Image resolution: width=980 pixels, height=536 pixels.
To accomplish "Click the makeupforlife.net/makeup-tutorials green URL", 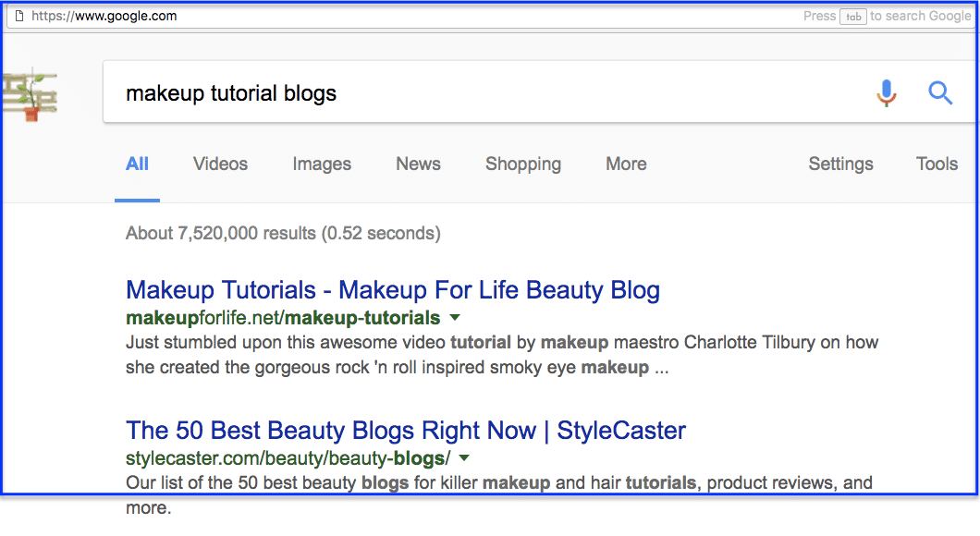I will pos(283,318).
